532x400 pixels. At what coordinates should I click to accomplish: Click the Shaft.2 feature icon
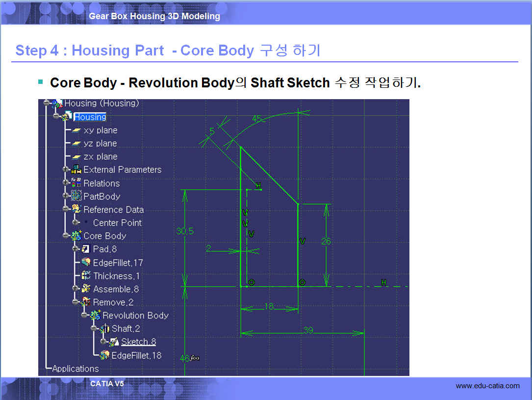pos(105,328)
